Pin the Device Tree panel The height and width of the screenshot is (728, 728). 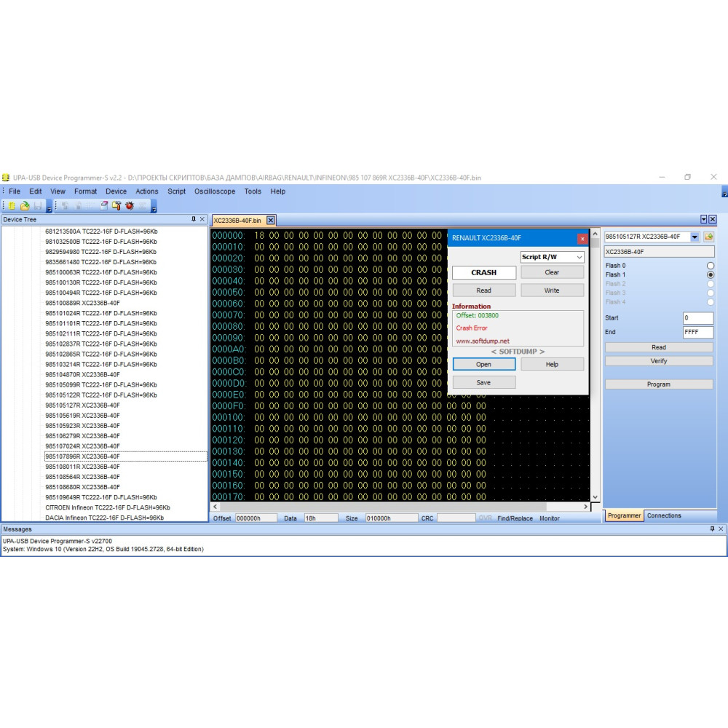point(194,219)
